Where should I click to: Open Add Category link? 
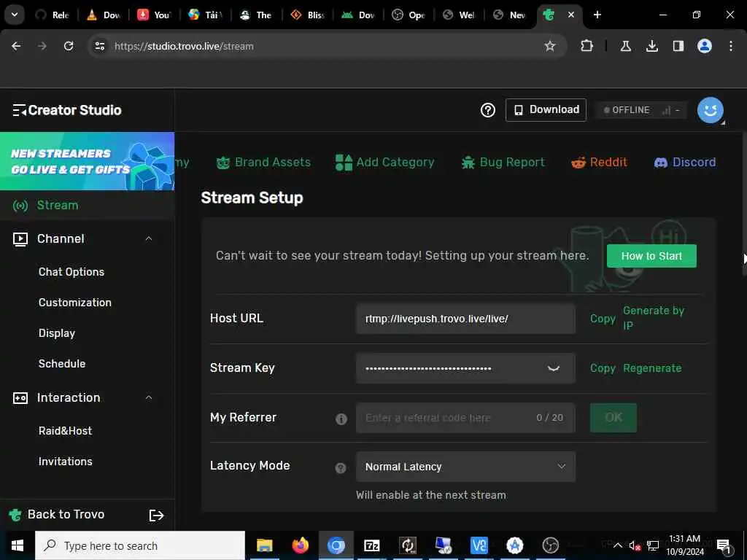[x=385, y=163]
